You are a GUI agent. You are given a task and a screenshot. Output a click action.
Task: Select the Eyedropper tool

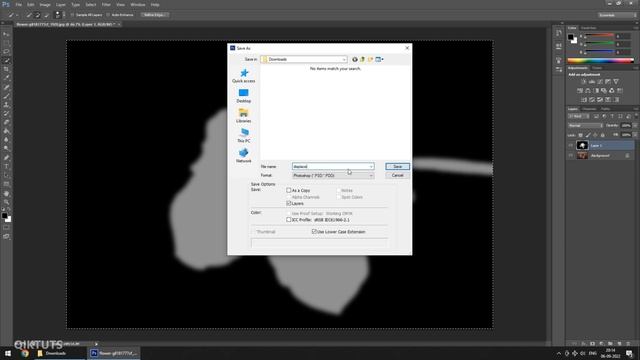[x=6, y=78]
